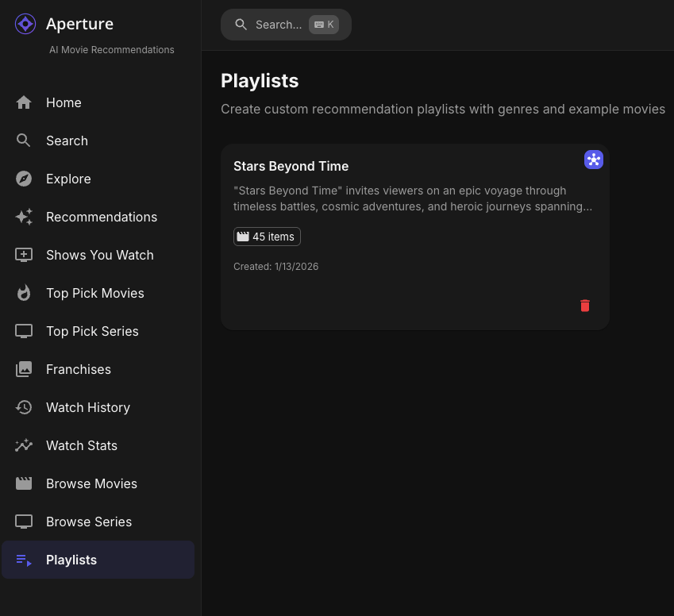674x616 pixels.
Task: Click the 45 items badge
Action: click(267, 237)
